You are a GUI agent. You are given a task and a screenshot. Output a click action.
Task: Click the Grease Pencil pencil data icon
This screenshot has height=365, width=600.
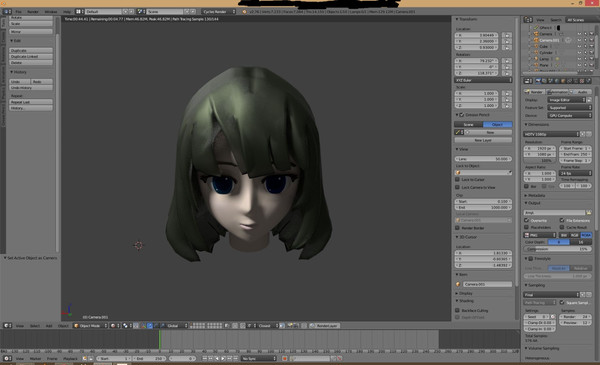458,132
